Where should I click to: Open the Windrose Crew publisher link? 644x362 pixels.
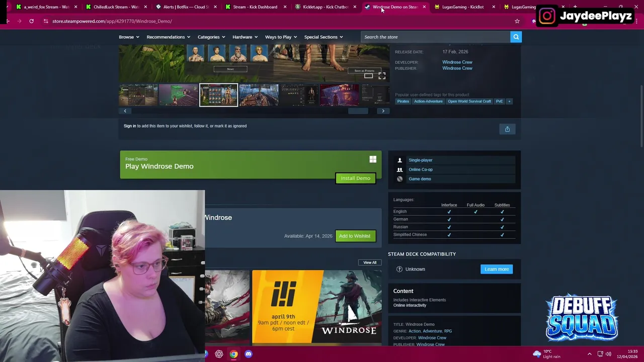click(457, 68)
